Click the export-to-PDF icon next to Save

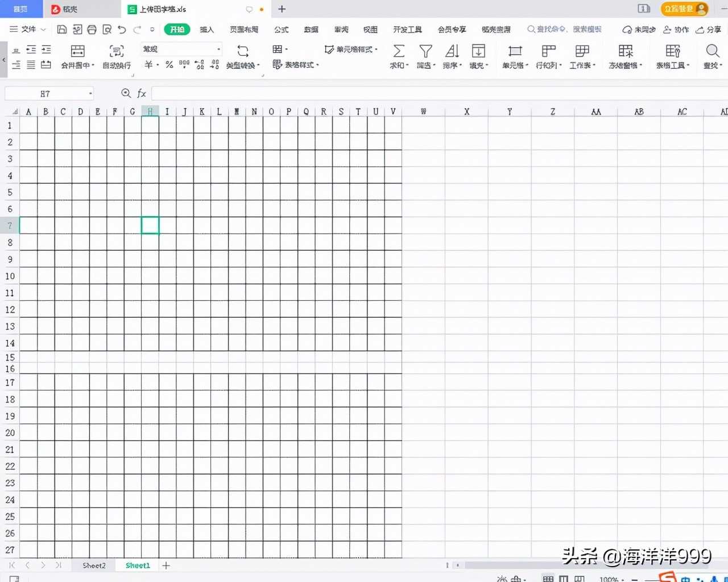click(77, 30)
